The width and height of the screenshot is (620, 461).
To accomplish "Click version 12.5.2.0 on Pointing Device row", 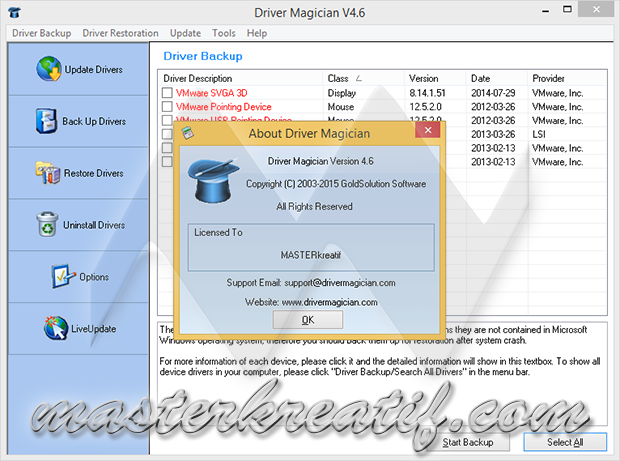I will coord(425,107).
